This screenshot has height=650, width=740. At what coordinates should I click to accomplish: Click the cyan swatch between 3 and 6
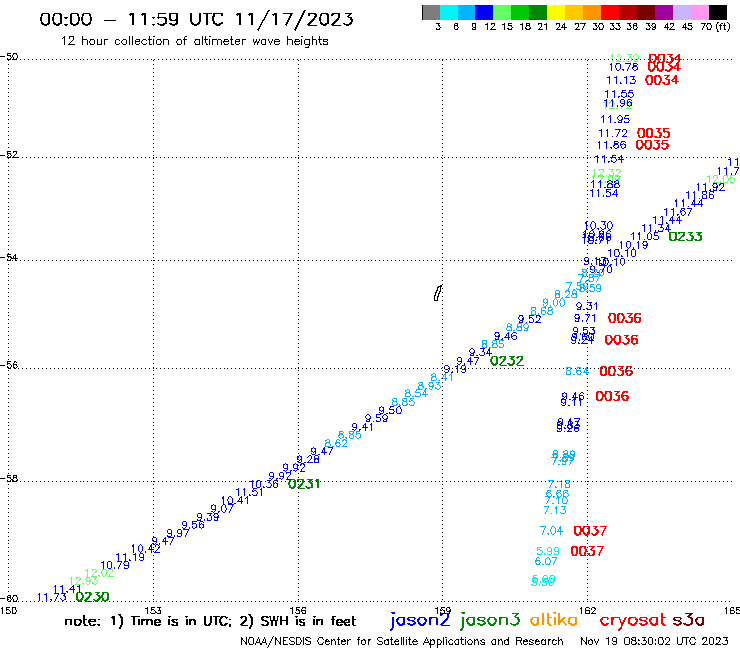[x=448, y=13]
